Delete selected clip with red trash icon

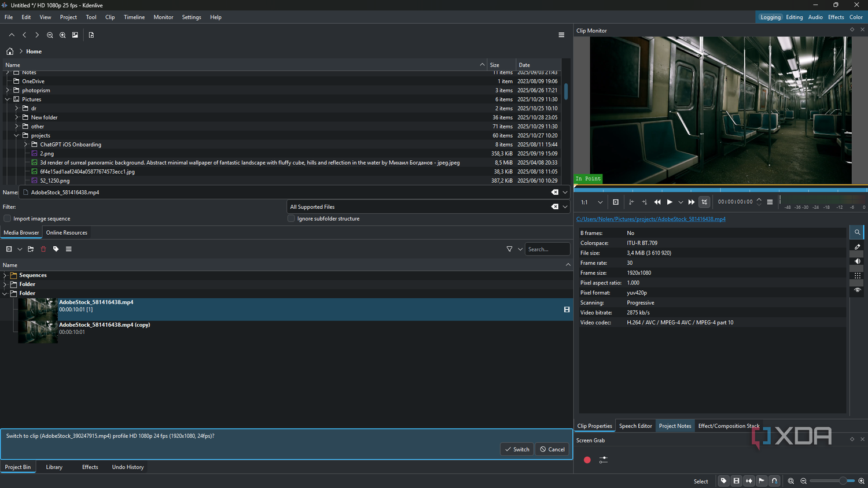[x=43, y=249]
